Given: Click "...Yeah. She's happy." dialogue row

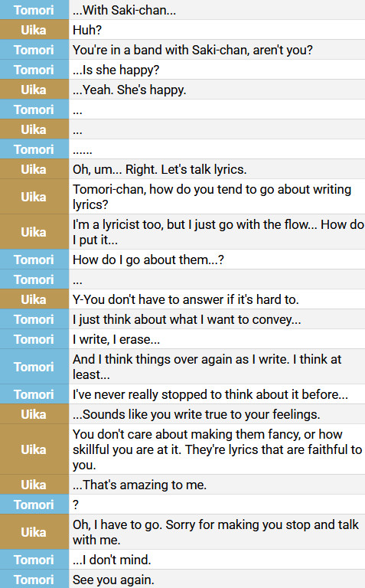Looking at the screenshot, I should tap(129, 90).
